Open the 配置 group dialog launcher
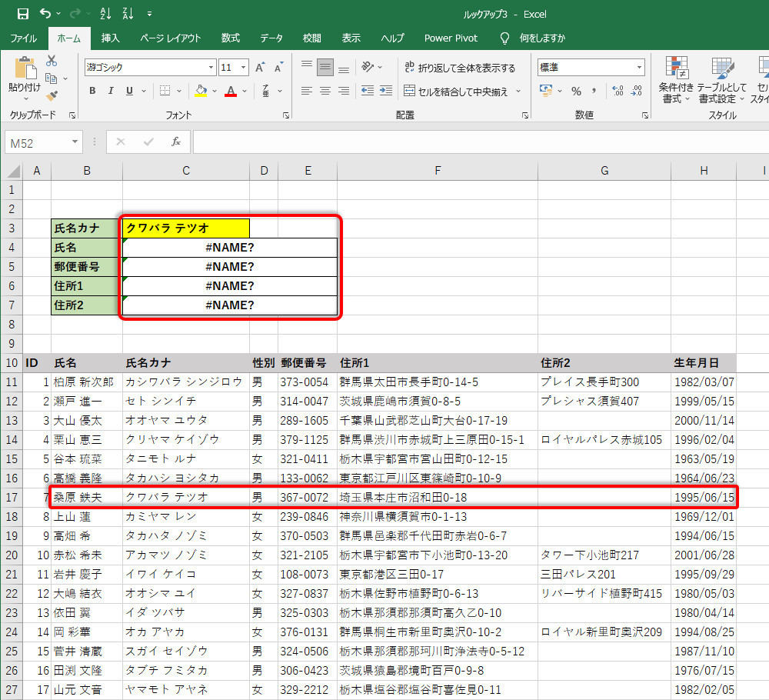 click(524, 115)
